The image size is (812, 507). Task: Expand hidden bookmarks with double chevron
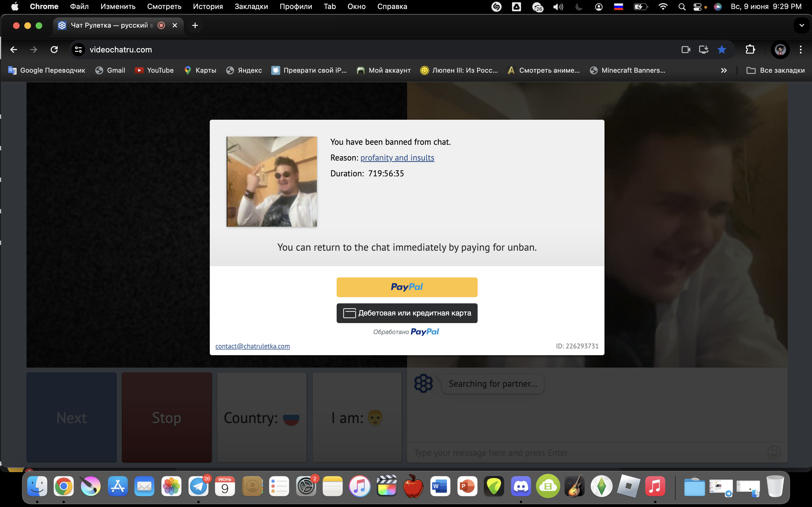click(724, 70)
